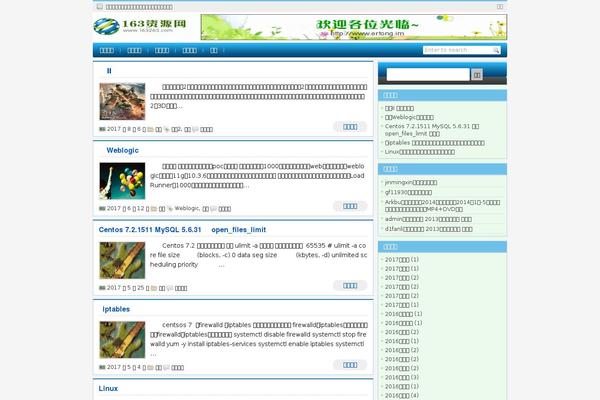Click the folder icon in the Centos post meta
The width and height of the screenshot is (600, 400).
tap(154, 288)
